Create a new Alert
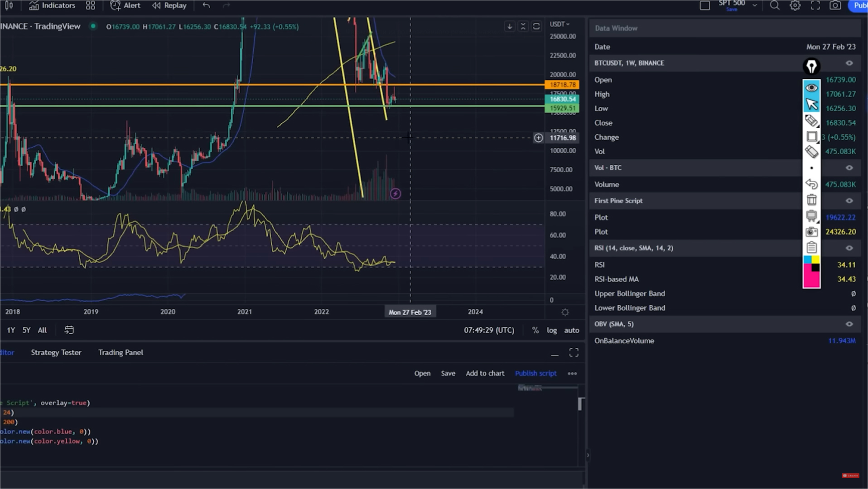The height and width of the screenshot is (489, 868). tap(125, 5)
